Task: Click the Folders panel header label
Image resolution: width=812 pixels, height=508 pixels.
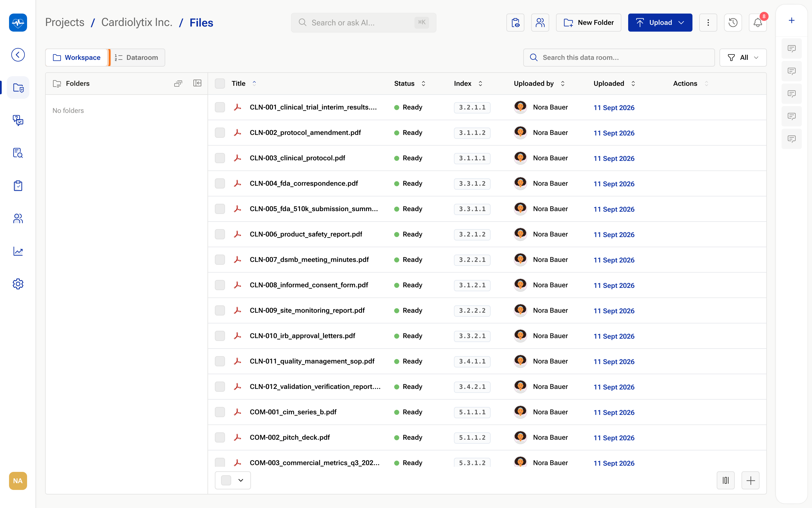Action: point(78,83)
